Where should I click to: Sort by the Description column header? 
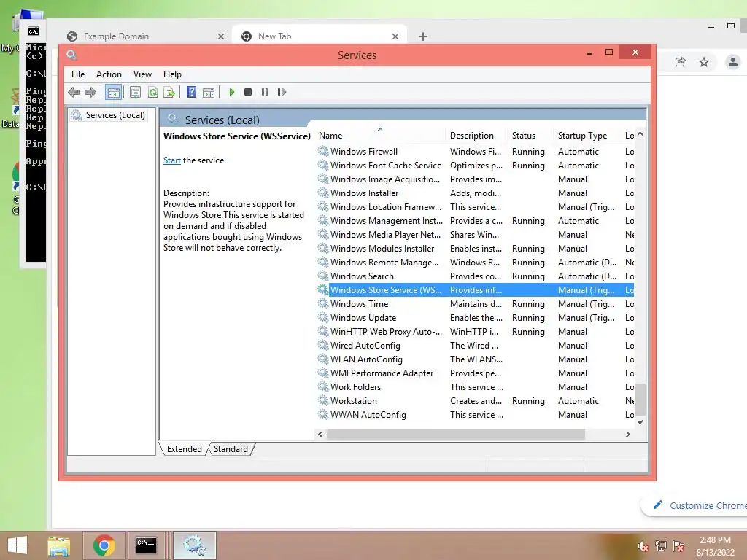[x=475, y=136]
